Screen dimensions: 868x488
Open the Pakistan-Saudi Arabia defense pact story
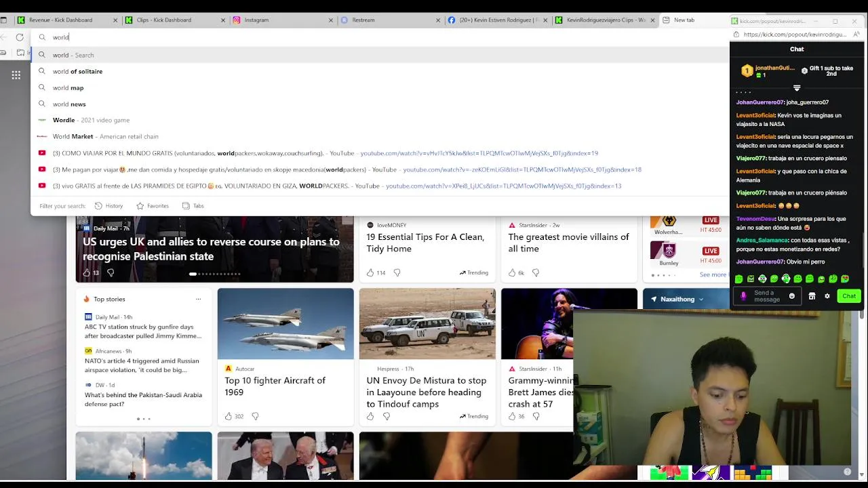[143, 399]
